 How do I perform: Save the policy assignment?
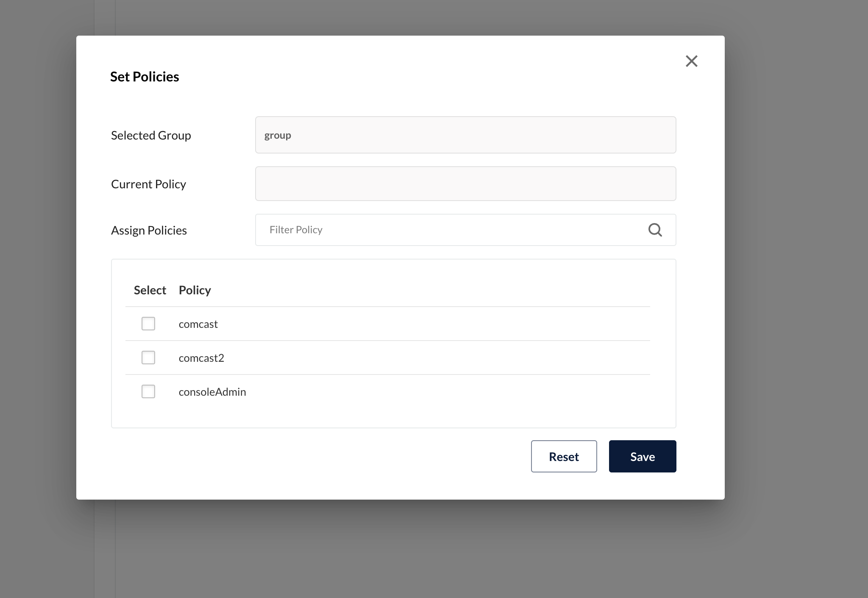(642, 456)
